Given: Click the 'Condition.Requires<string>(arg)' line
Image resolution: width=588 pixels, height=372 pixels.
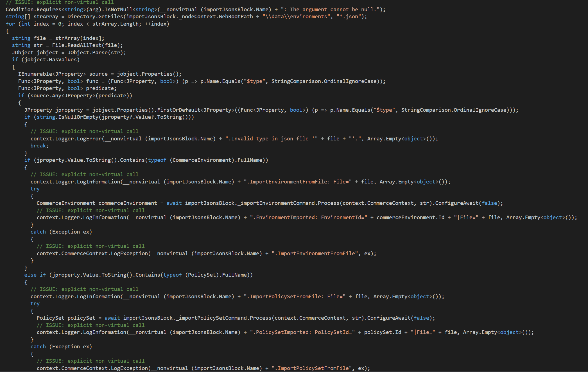Looking at the screenshot, I should click(x=195, y=10).
